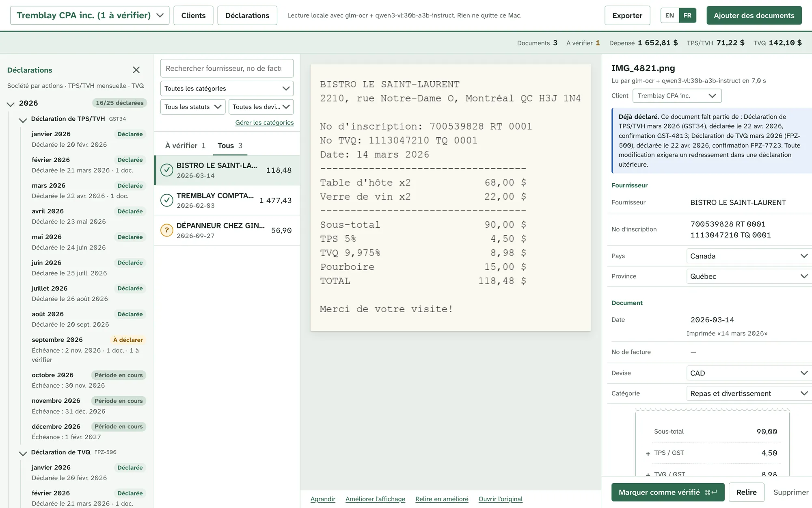Open Tous les statuts dropdown
This screenshot has height=508, width=812.
[x=193, y=107]
